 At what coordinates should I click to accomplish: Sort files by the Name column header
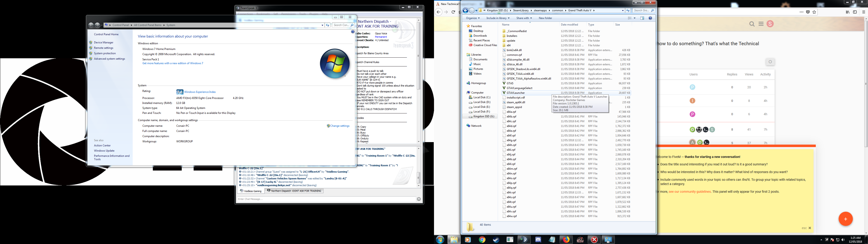pyautogui.click(x=505, y=25)
